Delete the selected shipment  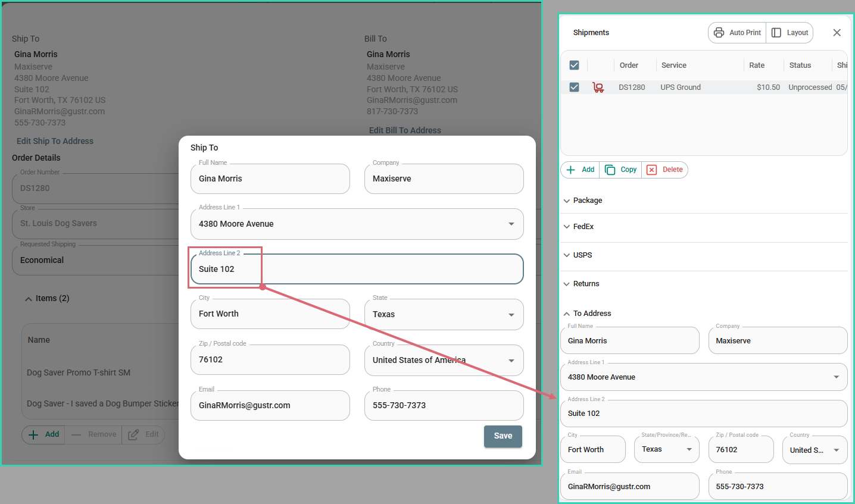pos(664,170)
